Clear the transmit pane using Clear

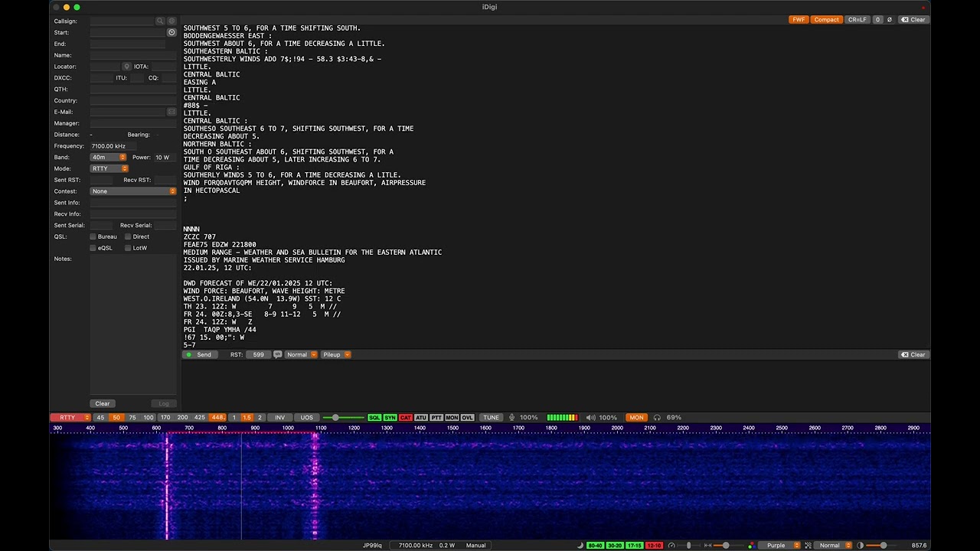913,354
